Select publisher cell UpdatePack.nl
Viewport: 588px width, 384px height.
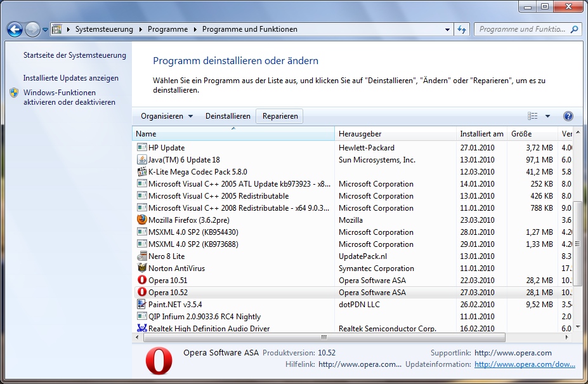(x=363, y=256)
